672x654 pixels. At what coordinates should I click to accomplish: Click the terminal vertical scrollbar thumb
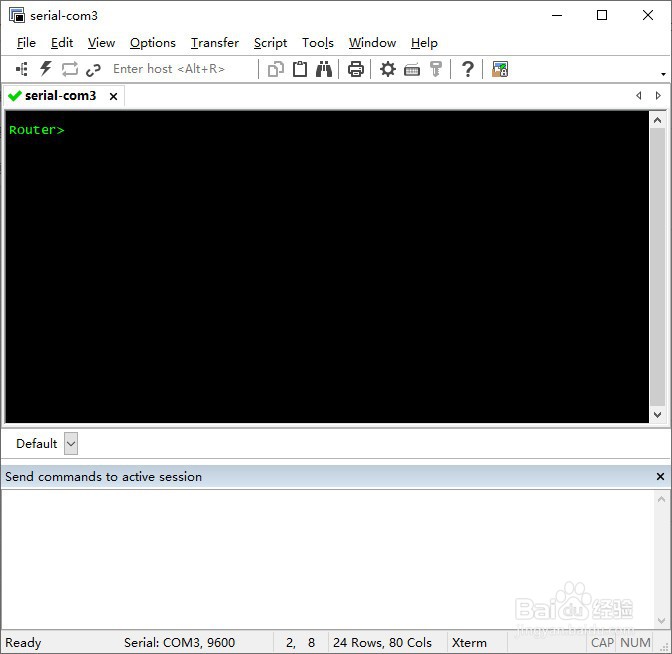pyautogui.click(x=657, y=267)
